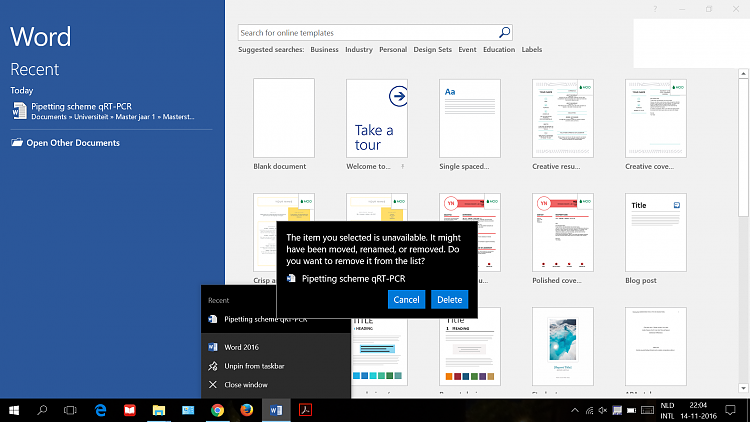Click the search magnifier icon for templates
Image resolution: width=750 pixels, height=422 pixels.
tap(504, 32)
